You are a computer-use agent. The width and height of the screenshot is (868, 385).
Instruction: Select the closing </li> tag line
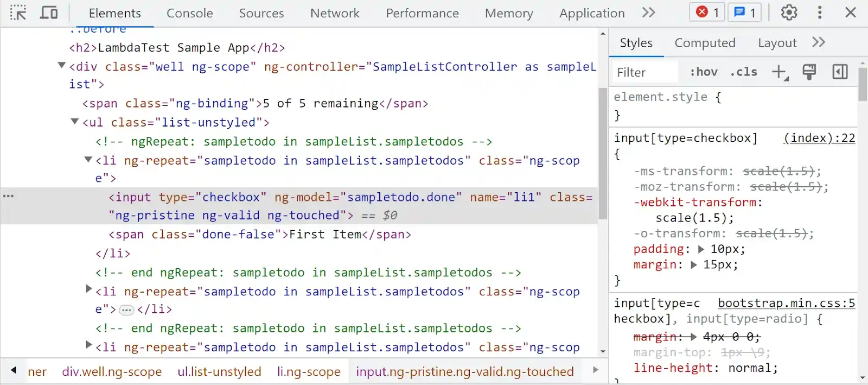tap(113, 254)
